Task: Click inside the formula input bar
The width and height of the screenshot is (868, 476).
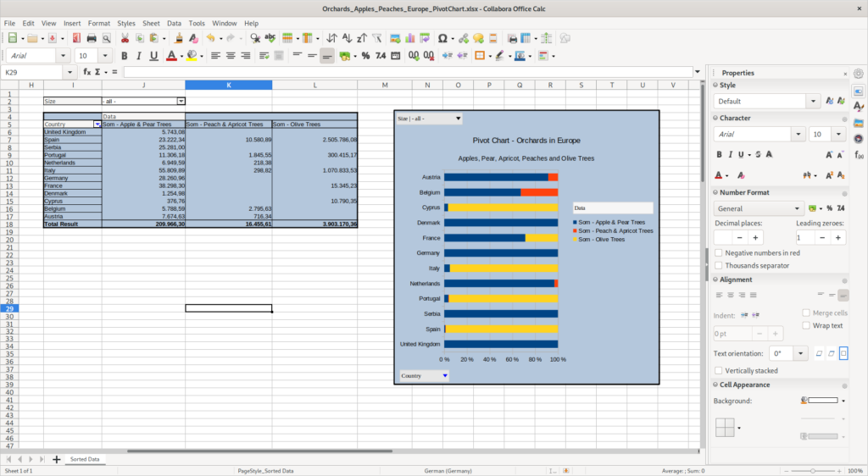Action: click(407, 73)
